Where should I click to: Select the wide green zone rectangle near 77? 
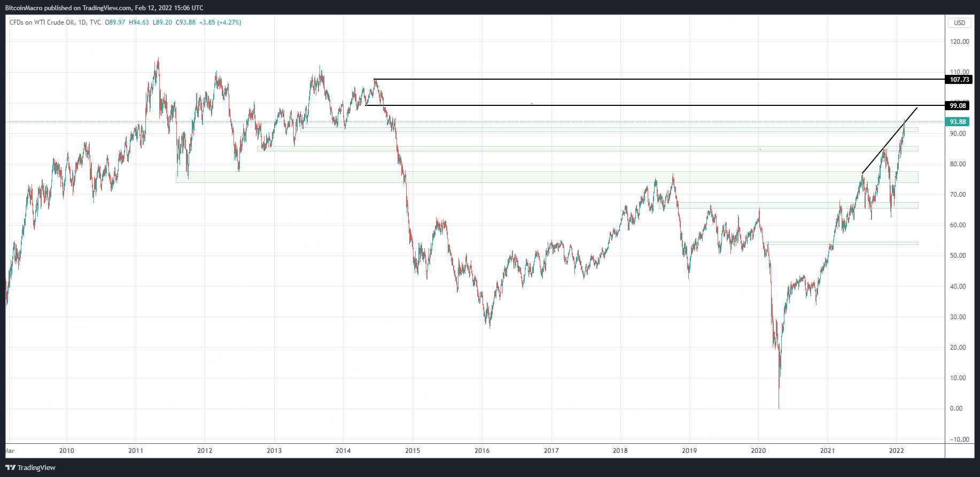547,177
